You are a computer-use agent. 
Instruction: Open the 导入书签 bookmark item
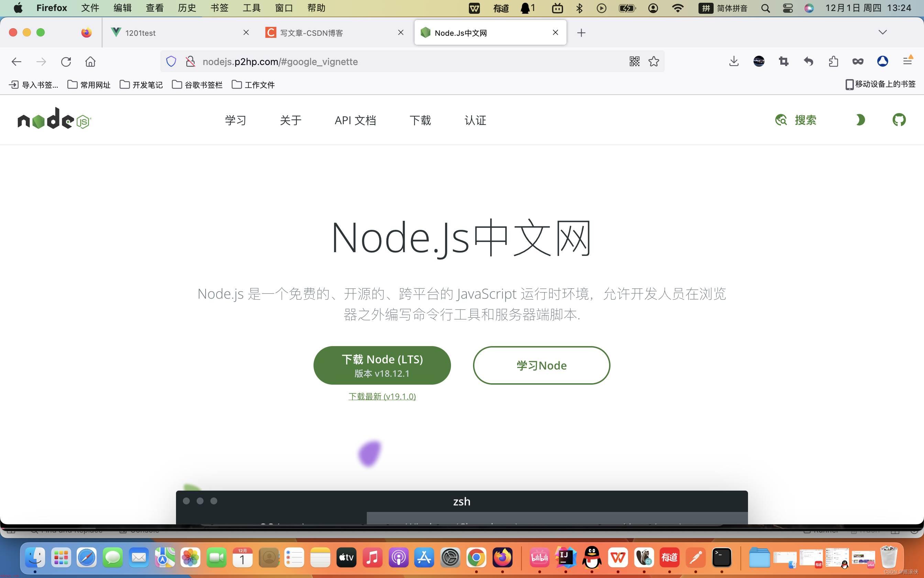34,85
